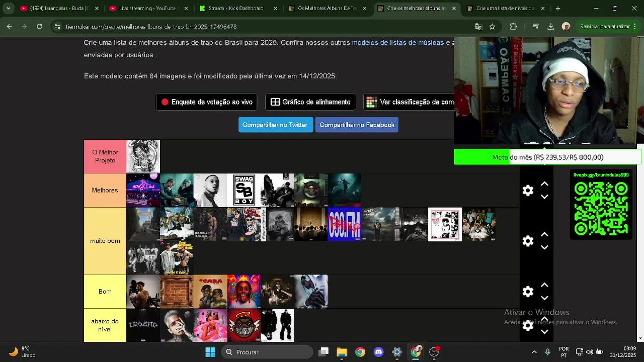The width and height of the screenshot is (644, 362).
Task: Move the muito bom row down
Action: 544,247
